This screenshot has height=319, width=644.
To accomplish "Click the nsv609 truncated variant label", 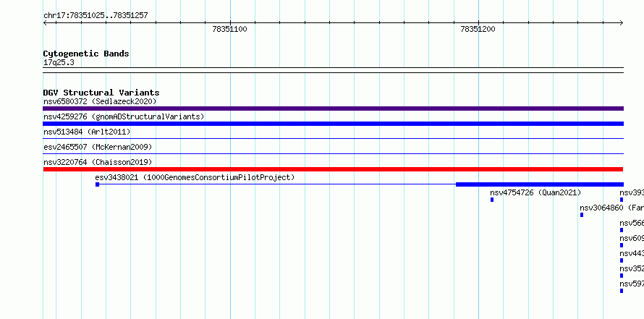I will tap(632, 238).
